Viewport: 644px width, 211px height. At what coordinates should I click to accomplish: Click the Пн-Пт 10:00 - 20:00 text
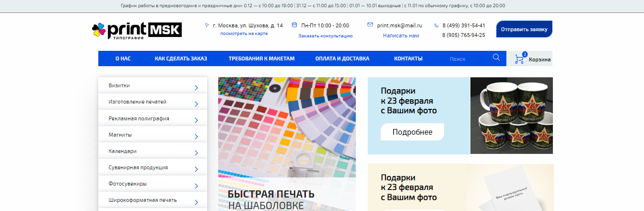pos(325,25)
